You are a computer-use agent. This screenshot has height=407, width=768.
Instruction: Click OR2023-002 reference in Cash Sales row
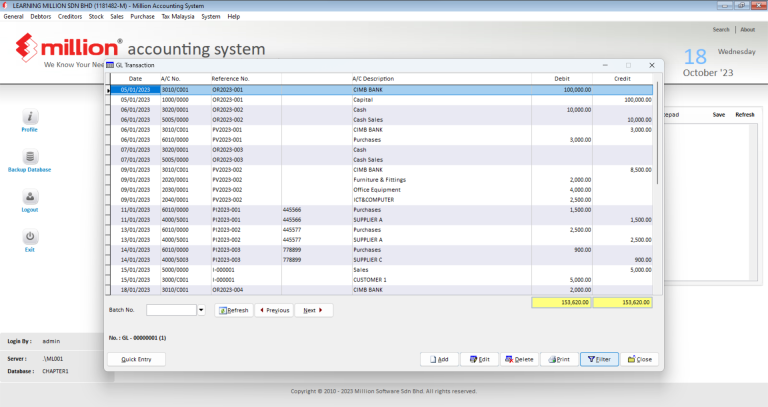pos(228,120)
